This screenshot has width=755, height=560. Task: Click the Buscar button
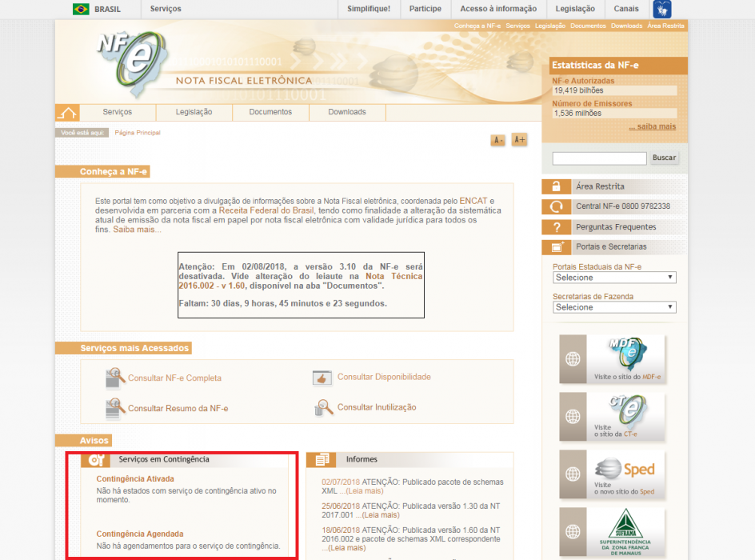[x=665, y=158]
